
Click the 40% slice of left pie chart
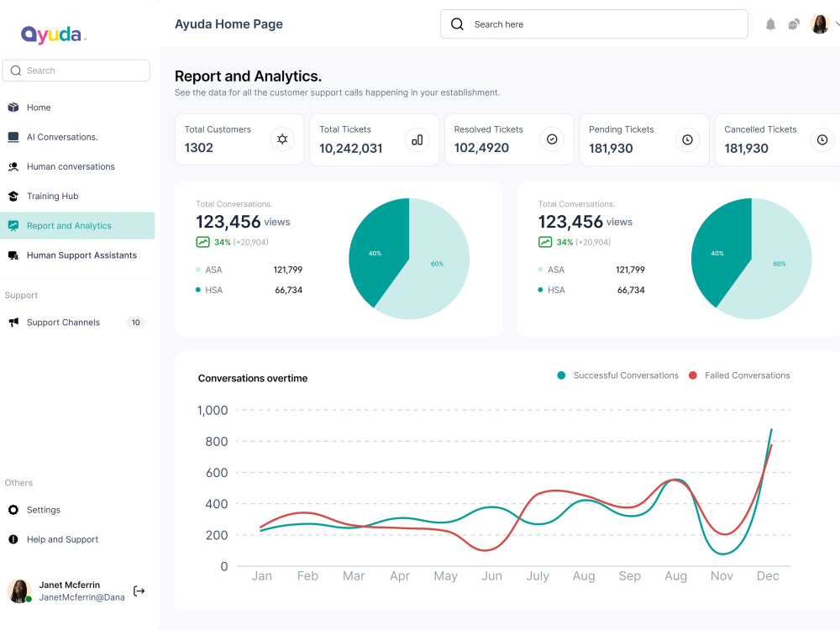[x=378, y=252]
